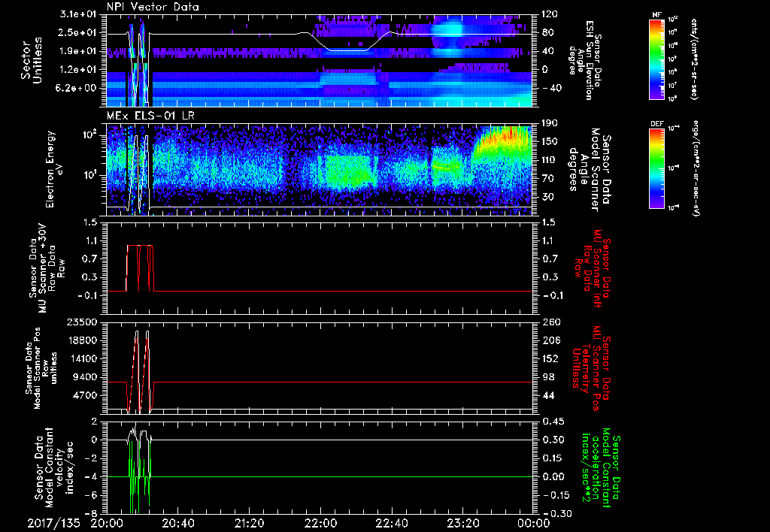
Task: Click the '0.00' acceleration tick value
Action: [552, 476]
